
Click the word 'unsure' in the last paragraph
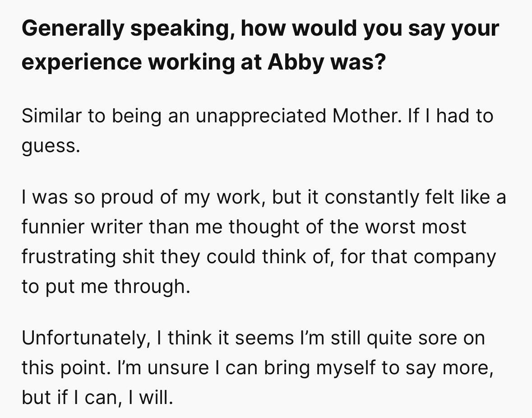coord(178,368)
